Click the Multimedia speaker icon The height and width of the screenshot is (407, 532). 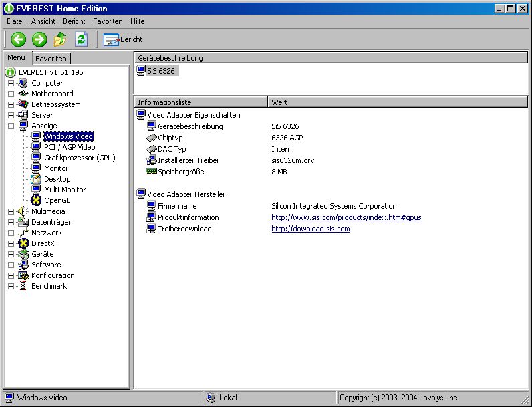23,211
